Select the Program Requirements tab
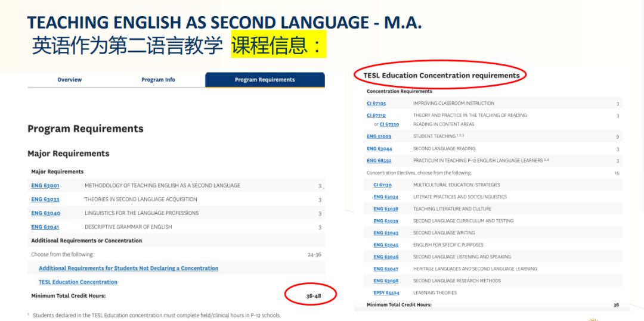The height and width of the screenshot is (321, 644). [265, 80]
